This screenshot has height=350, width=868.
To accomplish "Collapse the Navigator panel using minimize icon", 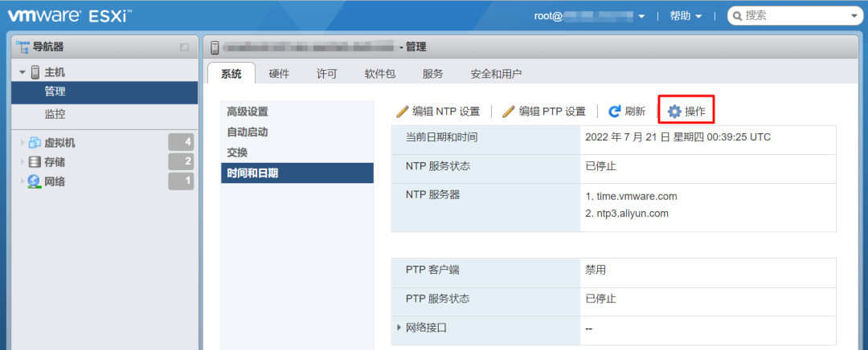I will coord(184,47).
